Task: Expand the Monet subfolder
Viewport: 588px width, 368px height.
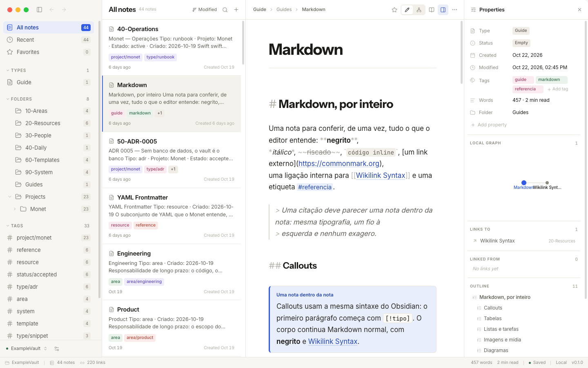Action: pyautogui.click(x=15, y=209)
